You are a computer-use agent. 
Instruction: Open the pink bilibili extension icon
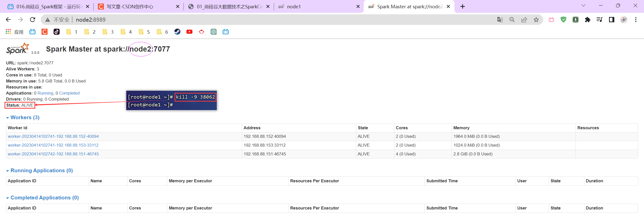tap(551, 20)
